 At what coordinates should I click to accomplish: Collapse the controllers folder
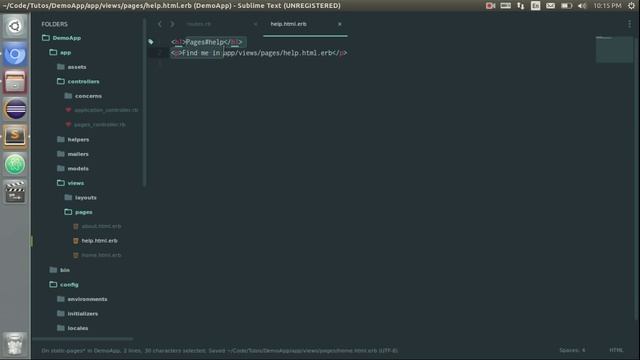[78, 82]
